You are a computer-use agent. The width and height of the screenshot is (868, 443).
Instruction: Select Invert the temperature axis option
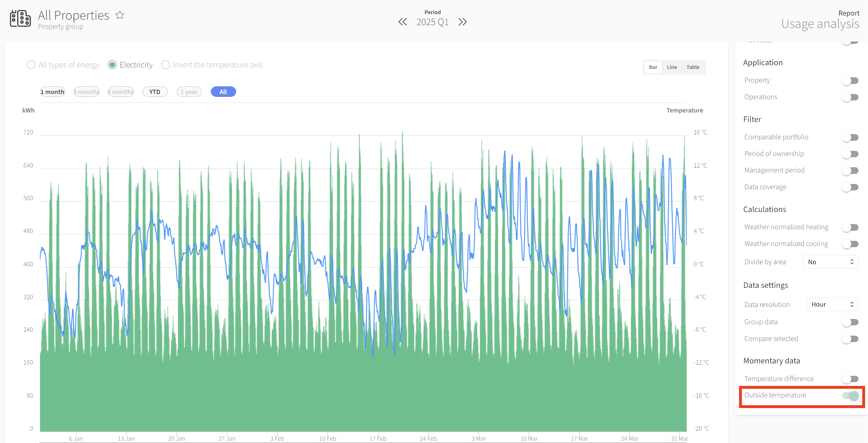coord(165,65)
